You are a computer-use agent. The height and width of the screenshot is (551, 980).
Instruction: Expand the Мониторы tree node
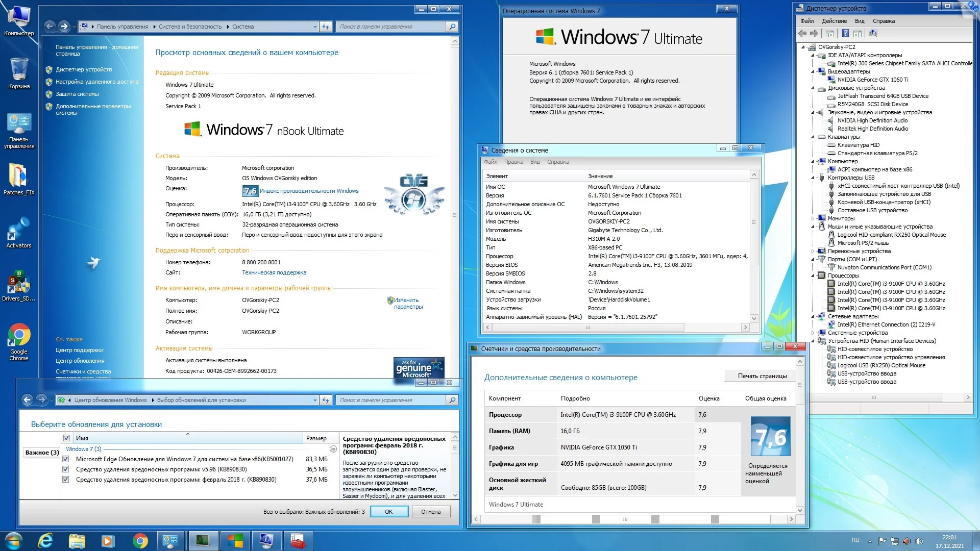(x=813, y=218)
